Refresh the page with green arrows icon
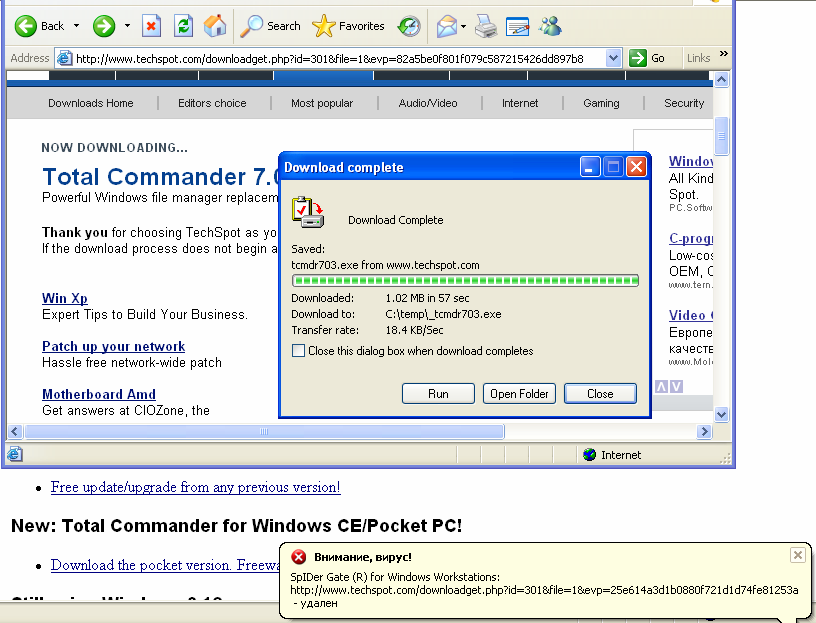 pyautogui.click(x=183, y=26)
